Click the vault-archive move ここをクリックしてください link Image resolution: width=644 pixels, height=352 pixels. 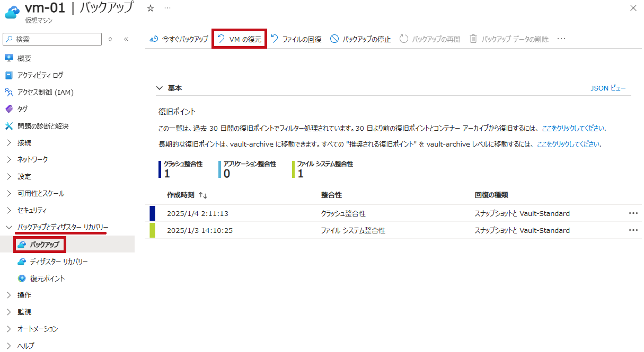pyautogui.click(x=569, y=144)
